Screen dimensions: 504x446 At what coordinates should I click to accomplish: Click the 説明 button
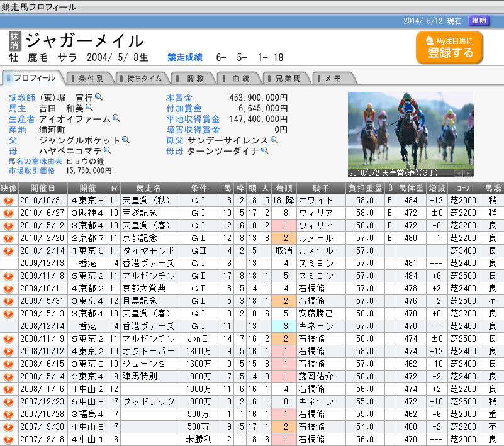[479, 21]
